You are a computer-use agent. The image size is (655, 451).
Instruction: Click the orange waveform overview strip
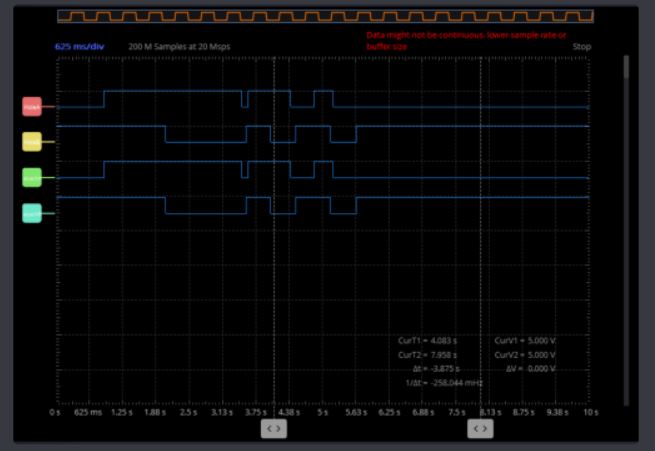point(325,16)
